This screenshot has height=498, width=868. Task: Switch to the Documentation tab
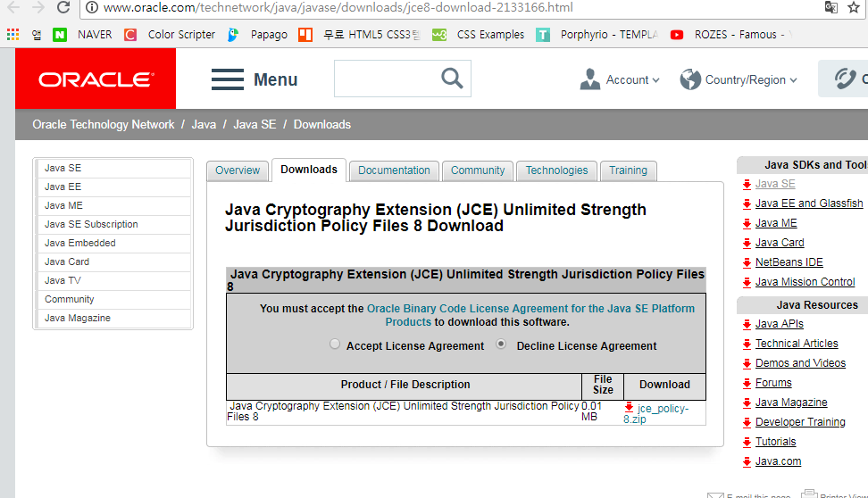[394, 170]
